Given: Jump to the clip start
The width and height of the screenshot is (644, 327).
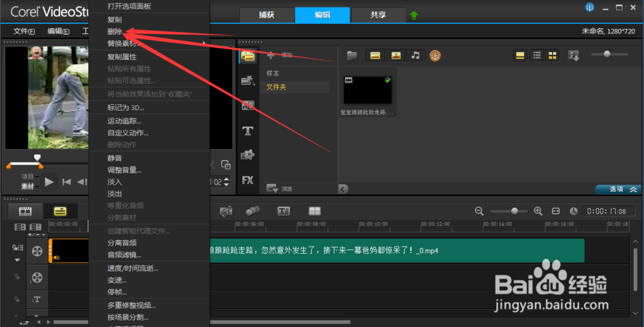Looking at the screenshot, I should pyautogui.click(x=66, y=182).
